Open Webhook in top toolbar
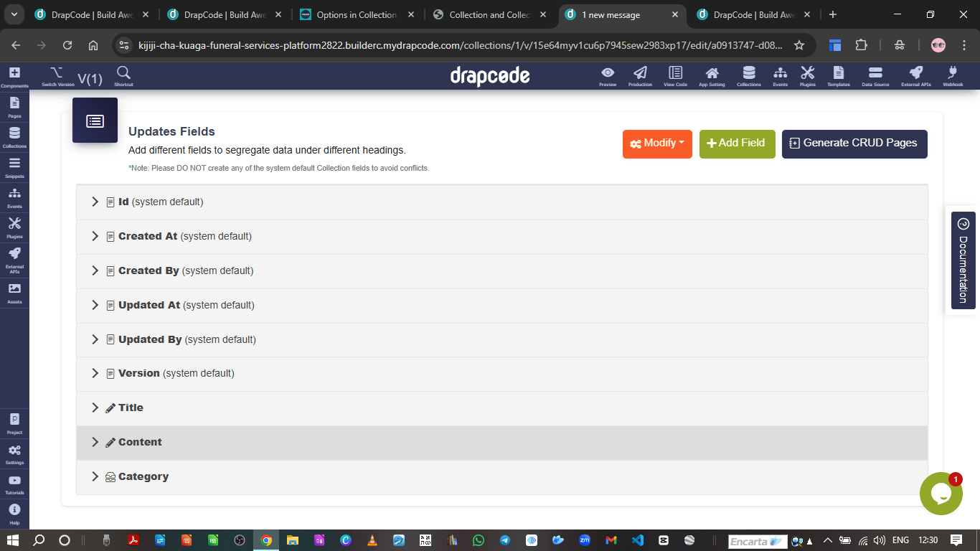Screen dimensions: 980x551 coord(953,76)
